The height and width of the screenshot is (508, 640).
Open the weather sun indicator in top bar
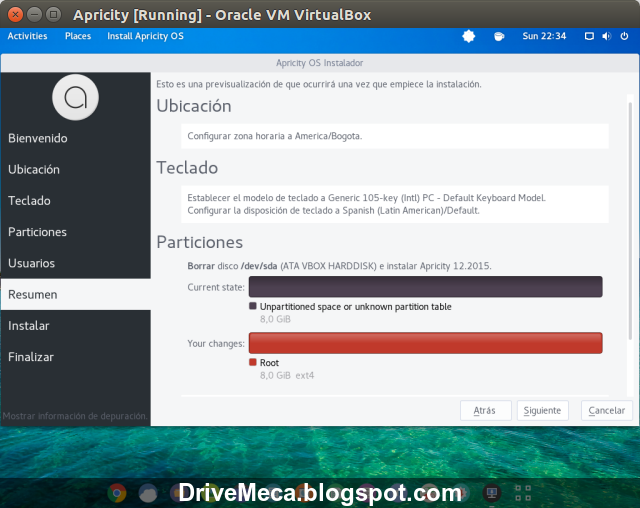(x=469, y=36)
